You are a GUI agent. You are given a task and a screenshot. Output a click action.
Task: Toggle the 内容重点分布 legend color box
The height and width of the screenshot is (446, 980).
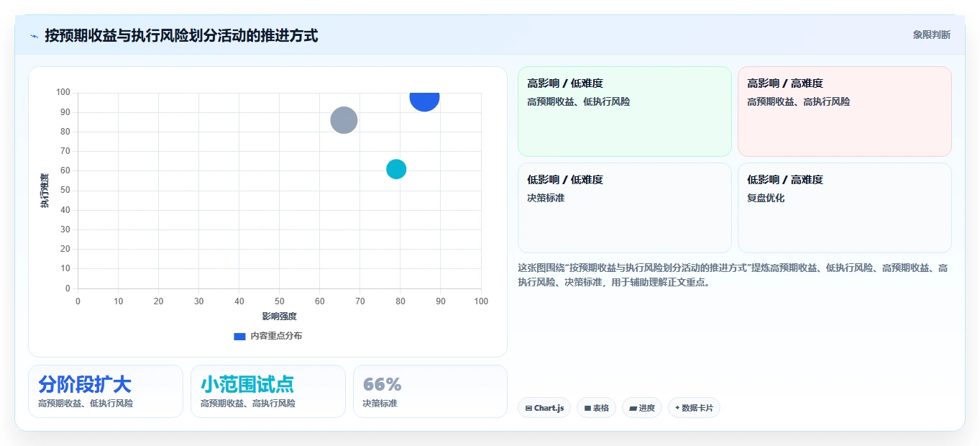240,336
